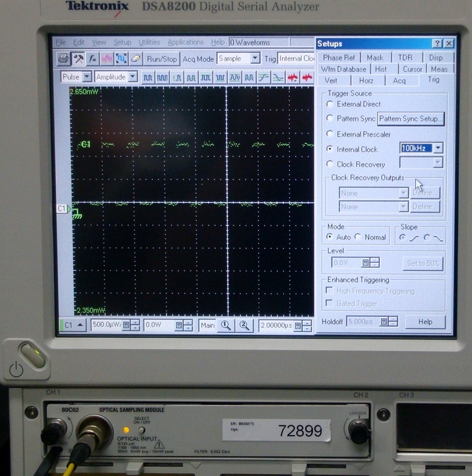Expand the Acq Mode Sample dropdown
The image size is (472, 476).
coord(255,59)
